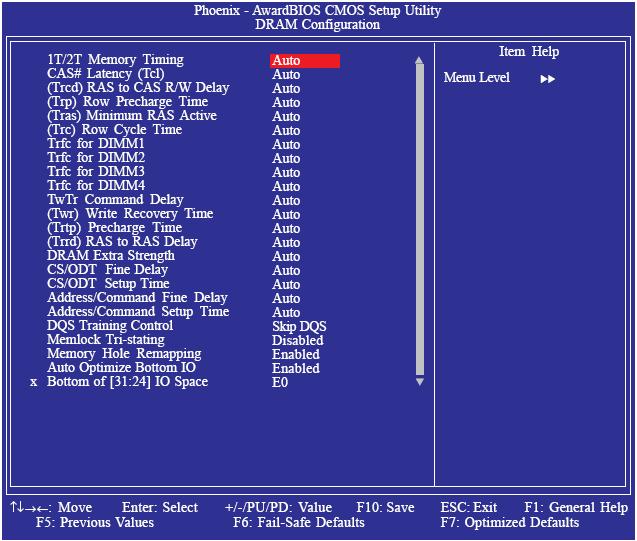Change Auto value of Address/Command Setup Time

coord(286,313)
